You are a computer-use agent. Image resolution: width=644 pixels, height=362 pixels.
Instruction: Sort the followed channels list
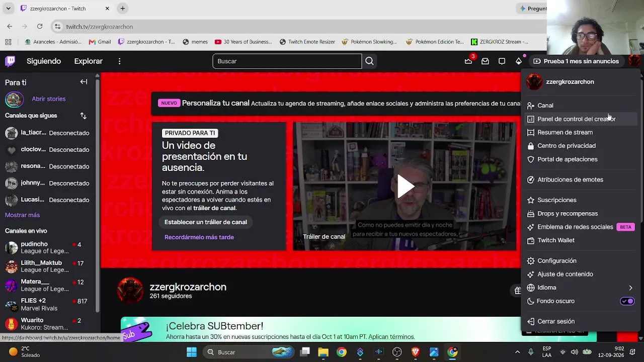pyautogui.click(x=84, y=116)
